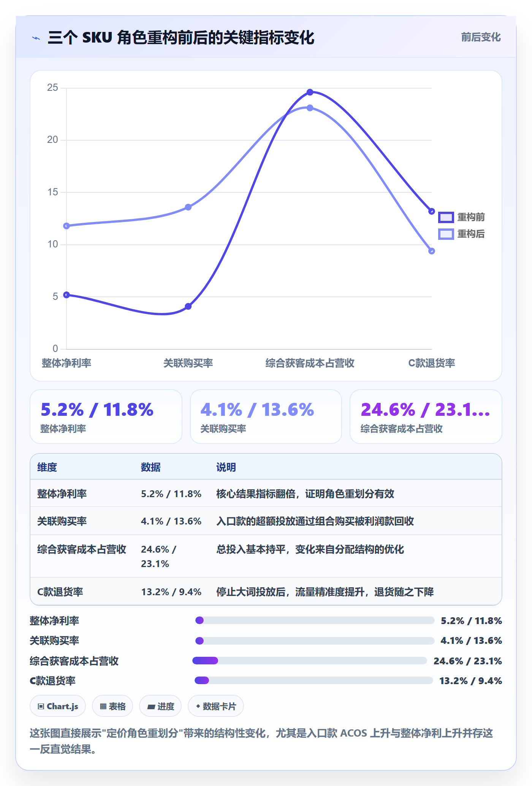
Task: Click description 核心结果指标翻倍，证明角色重划分有效
Action: click(305, 494)
